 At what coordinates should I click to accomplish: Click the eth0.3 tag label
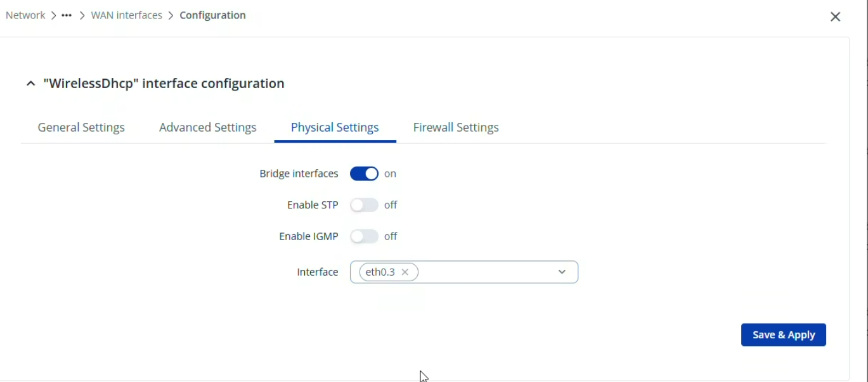pyautogui.click(x=380, y=272)
